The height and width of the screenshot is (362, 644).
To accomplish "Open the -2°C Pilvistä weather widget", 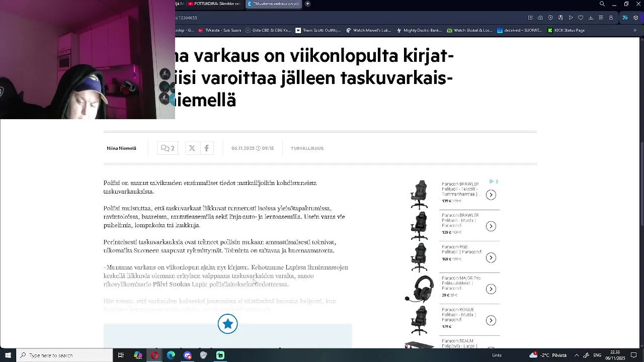I will click(548, 355).
